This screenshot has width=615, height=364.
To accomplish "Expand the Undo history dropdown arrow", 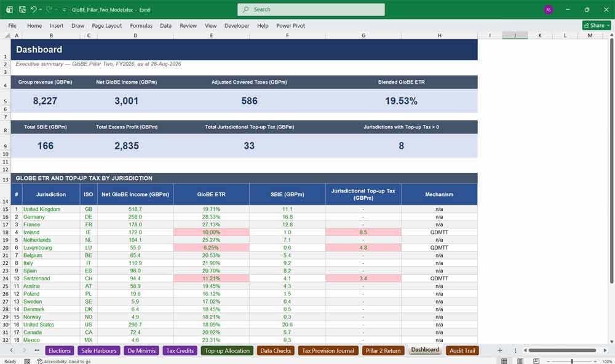I will coord(41,10).
